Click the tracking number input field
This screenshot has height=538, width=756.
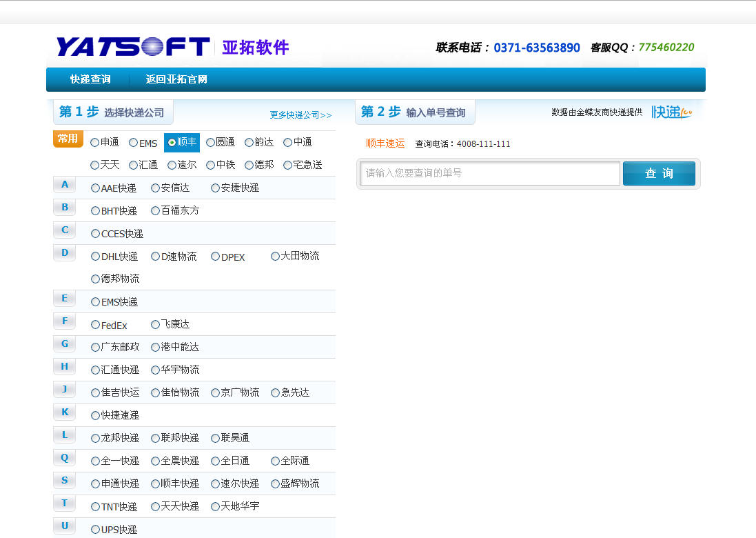(x=490, y=174)
